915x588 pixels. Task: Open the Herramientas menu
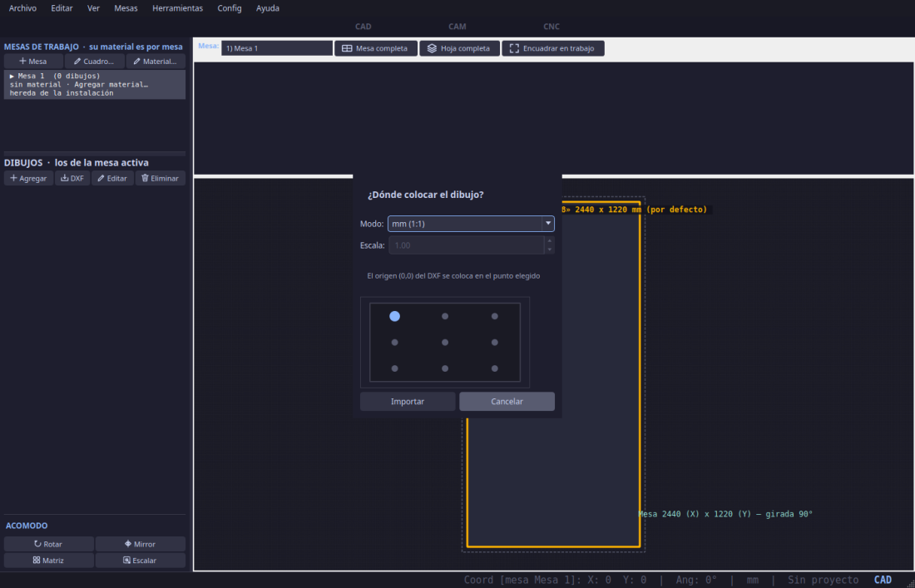pyautogui.click(x=177, y=8)
